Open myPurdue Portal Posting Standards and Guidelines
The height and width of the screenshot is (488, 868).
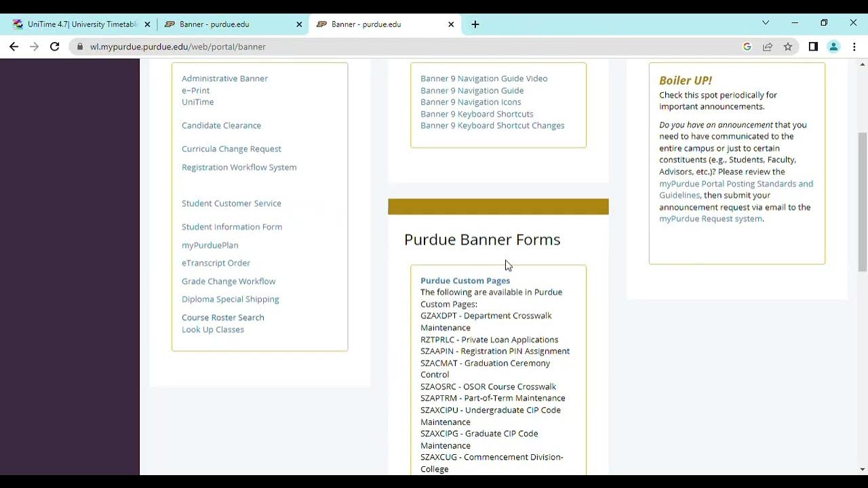736,189
